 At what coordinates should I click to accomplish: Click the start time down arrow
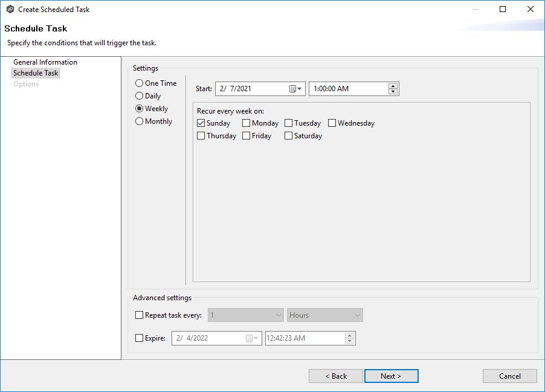[393, 91]
